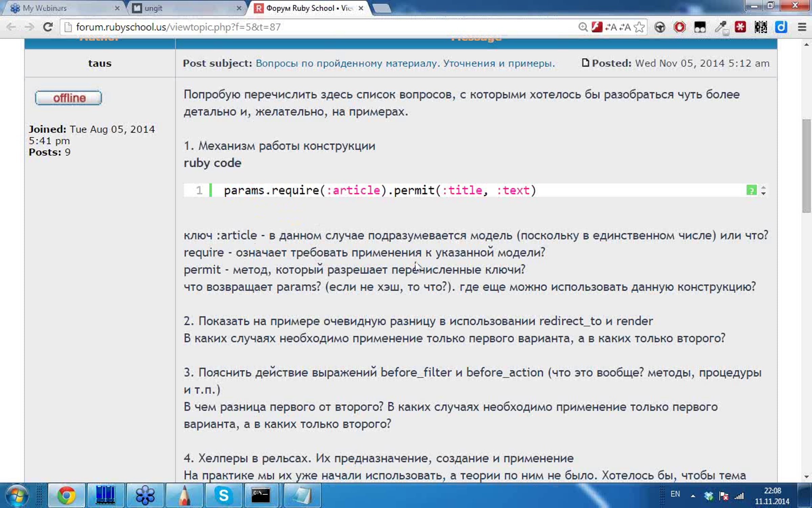The height and width of the screenshot is (508, 812).
Task: Click the blue letter d extension icon
Action: 781,27
